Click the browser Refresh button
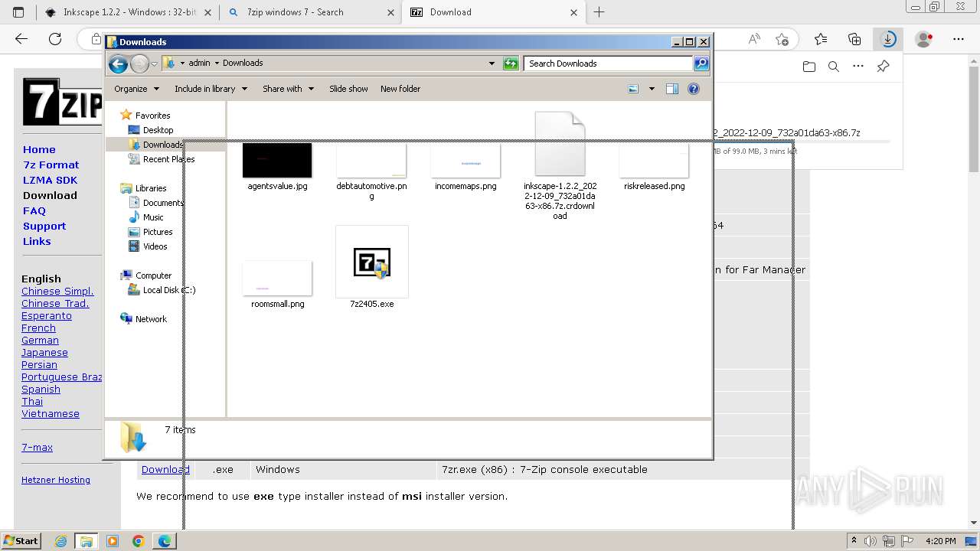This screenshot has width=980, height=551. tap(55, 39)
